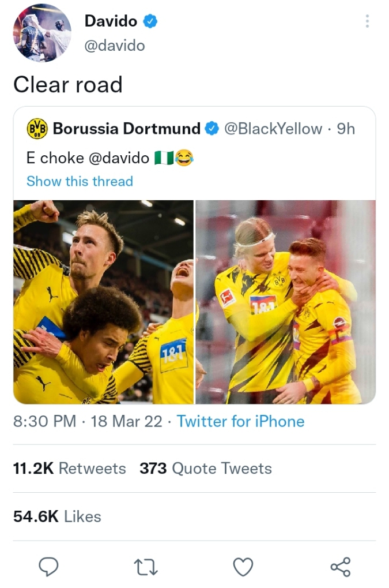Click the Twitter for iPhone source link
Viewport: 389px width, 588px height.
pos(240,421)
